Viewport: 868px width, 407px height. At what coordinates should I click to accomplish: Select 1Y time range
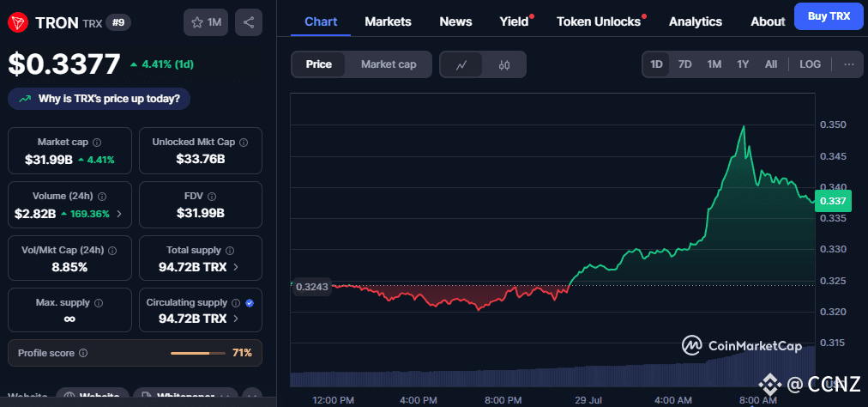pos(743,64)
